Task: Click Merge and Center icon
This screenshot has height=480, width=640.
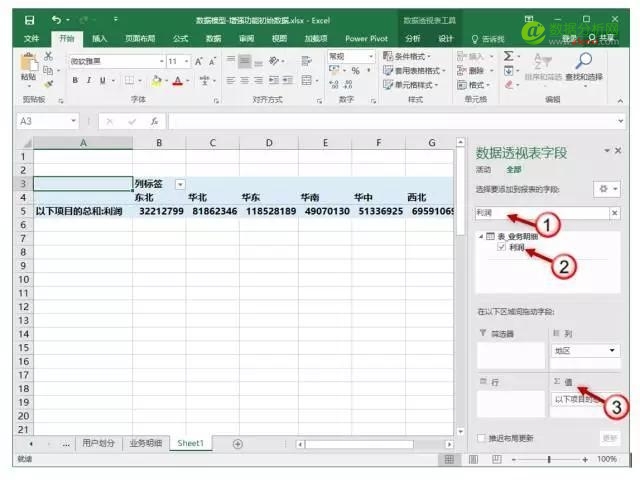Action: 306,80
